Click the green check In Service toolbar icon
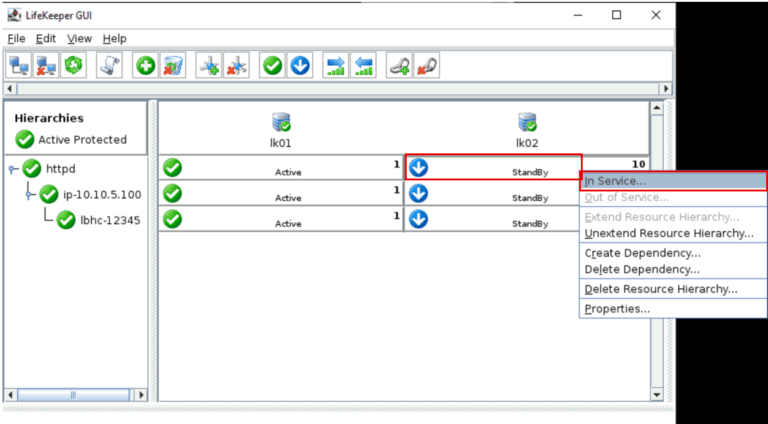Image resolution: width=768 pixels, height=424 pixels. pyautogui.click(x=272, y=66)
